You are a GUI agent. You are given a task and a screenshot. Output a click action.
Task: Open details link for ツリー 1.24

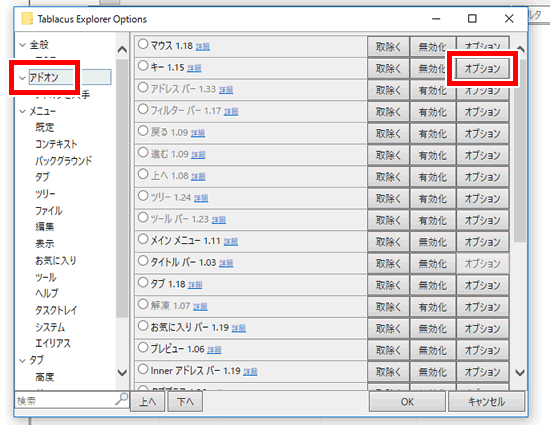pyautogui.click(x=201, y=198)
